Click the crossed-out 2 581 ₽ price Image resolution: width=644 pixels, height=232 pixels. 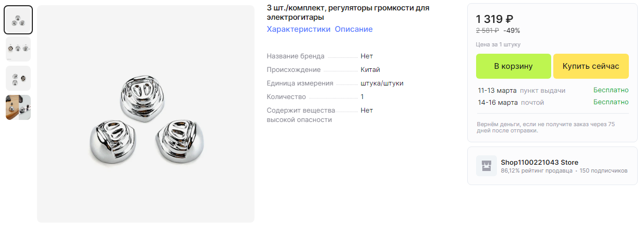(x=487, y=30)
